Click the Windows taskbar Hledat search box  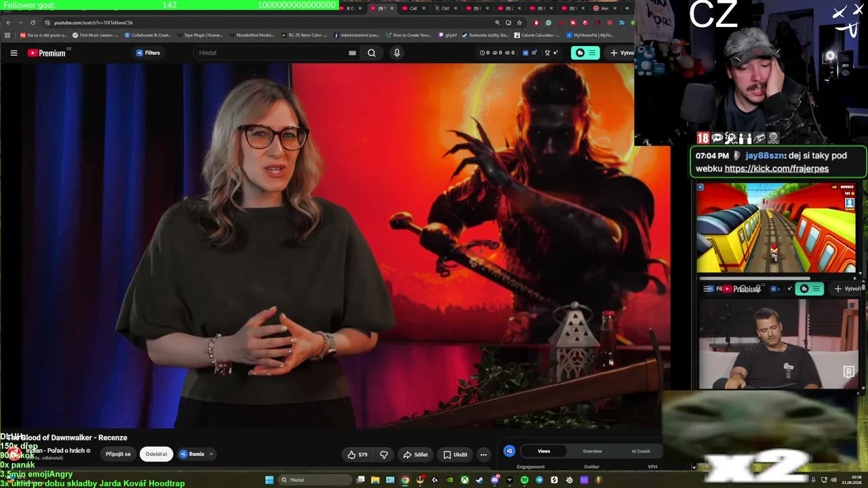316,480
